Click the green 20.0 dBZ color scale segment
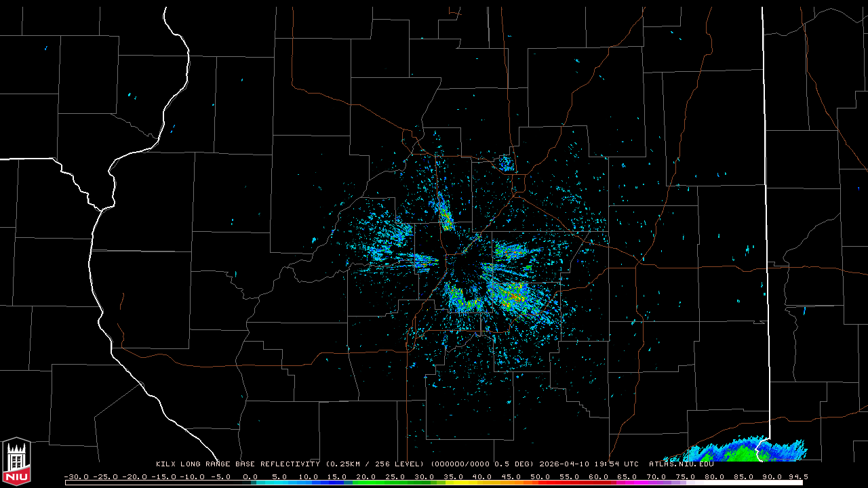Image resolution: width=868 pixels, height=488 pixels. pyautogui.click(x=366, y=483)
